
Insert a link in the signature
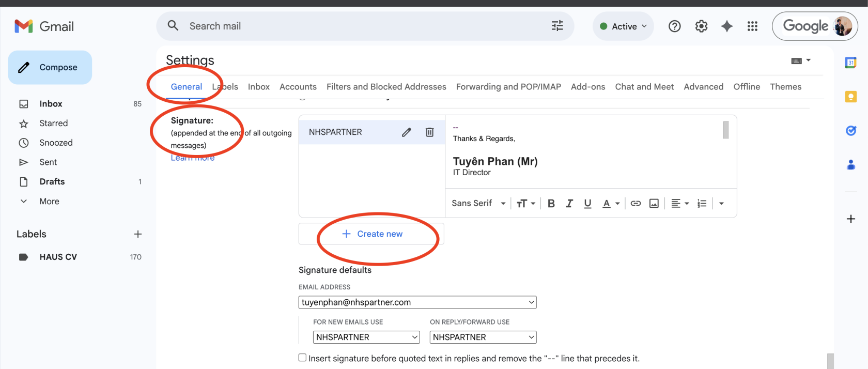636,204
